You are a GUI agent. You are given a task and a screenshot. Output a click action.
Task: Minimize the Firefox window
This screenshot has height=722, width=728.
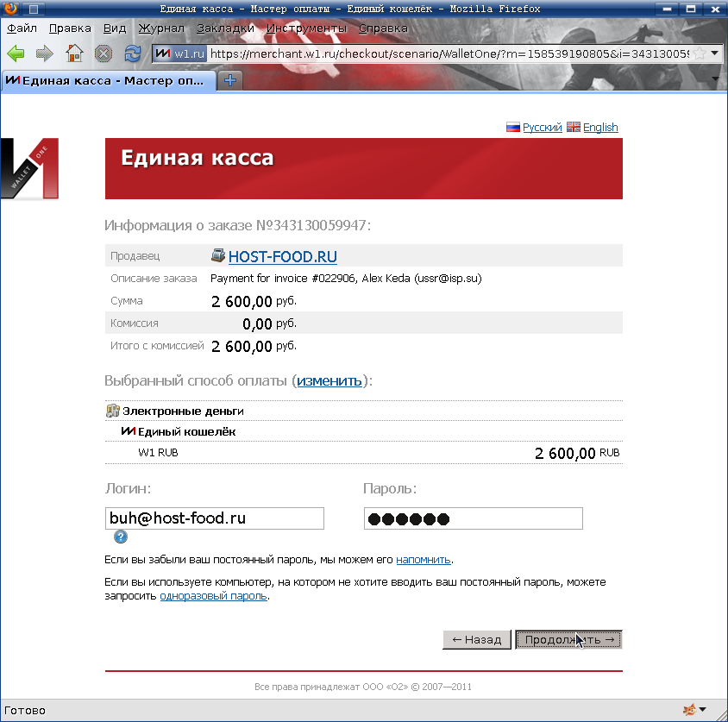pyautogui.click(x=667, y=9)
